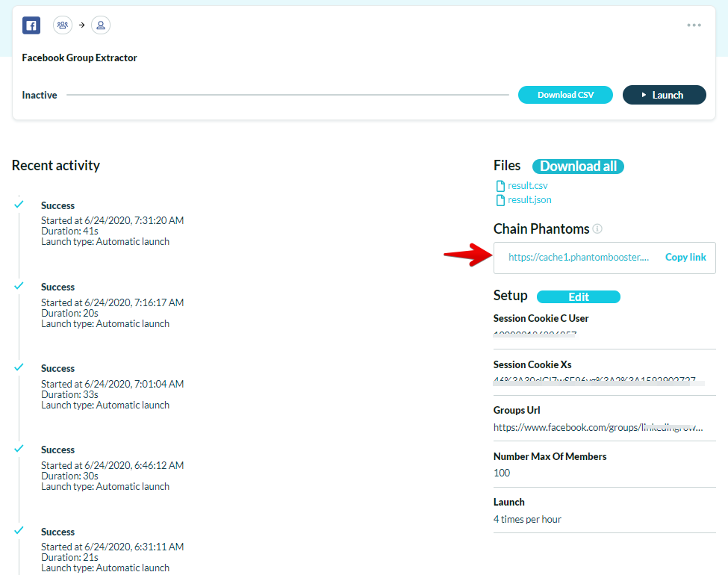Image resolution: width=728 pixels, height=575 pixels.
Task: Click 'Started at 6/24/2020, 6:31:11 AM' entry
Action: [112, 547]
